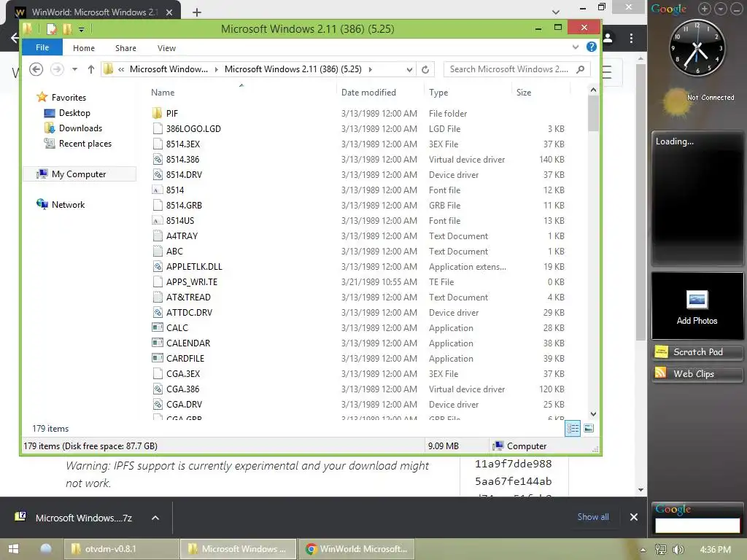Viewport: 747px width, 560px height.
Task: Open the address bar history dropdown
Action: pyautogui.click(x=409, y=69)
